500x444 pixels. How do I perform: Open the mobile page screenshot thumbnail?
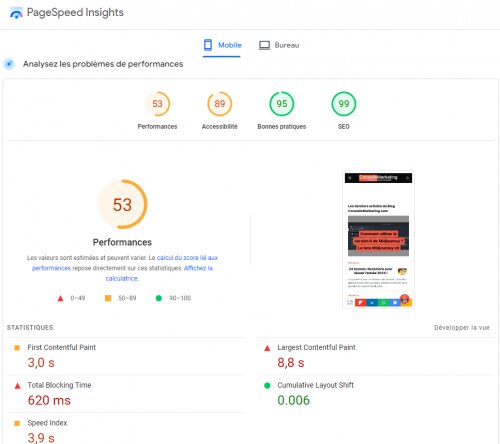378,239
